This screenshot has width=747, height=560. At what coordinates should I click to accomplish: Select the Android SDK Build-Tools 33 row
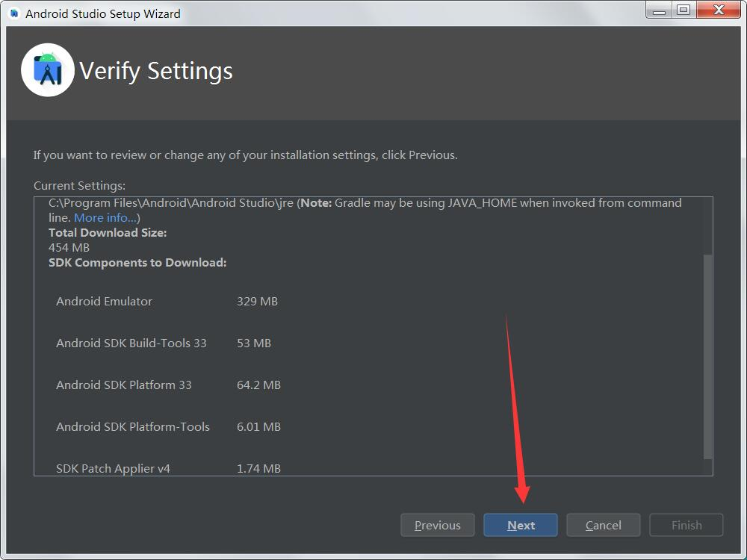click(x=164, y=343)
